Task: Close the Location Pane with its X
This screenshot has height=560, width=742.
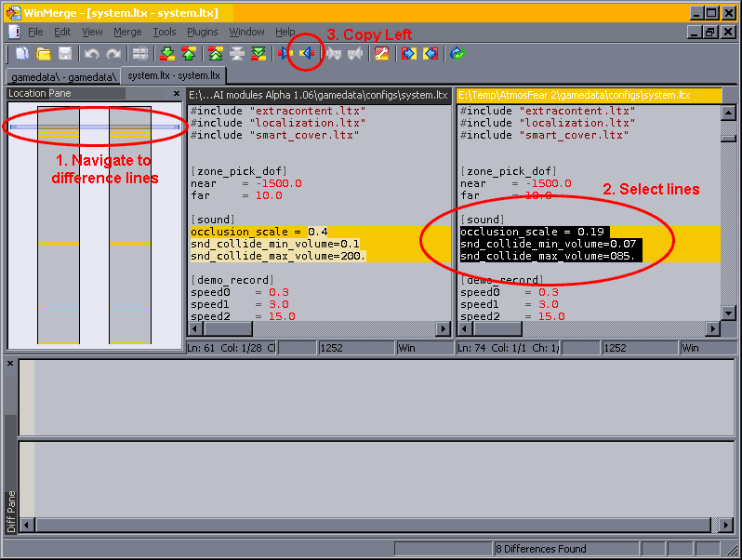Action: point(177,94)
